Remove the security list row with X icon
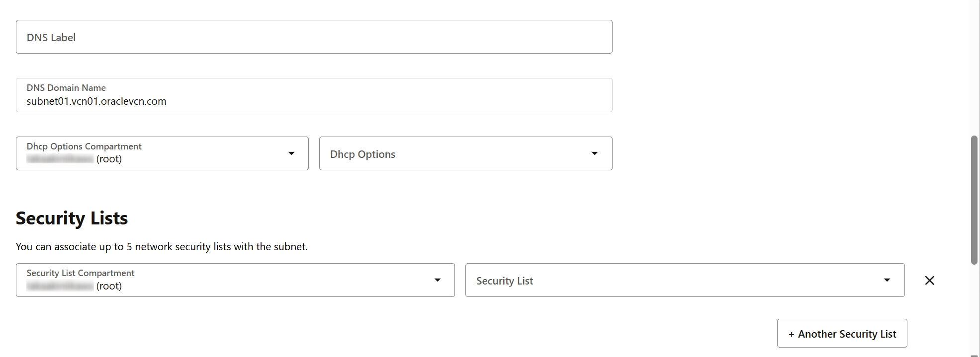Viewport: 980px width, 357px height. 929,281
